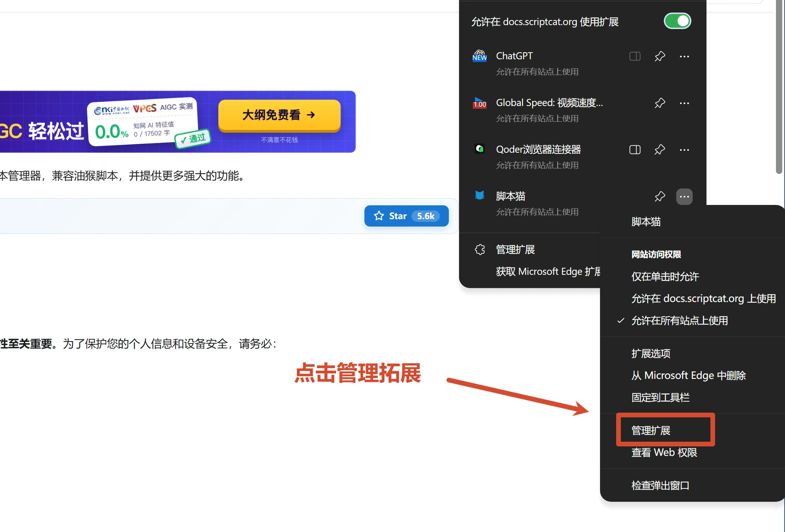Open 扩展选项 from the context menu
Image resolution: width=785 pixels, height=532 pixels.
click(x=651, y=353)
